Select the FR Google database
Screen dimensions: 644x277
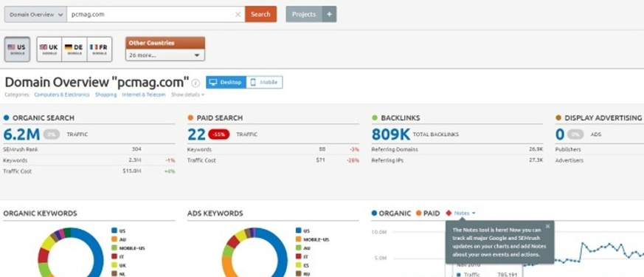tap(99, 49)
